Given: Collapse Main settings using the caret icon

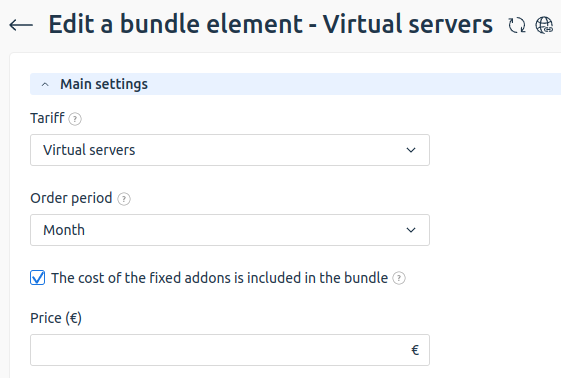Looking at the screenshot, I should click(x=45, y=85).
